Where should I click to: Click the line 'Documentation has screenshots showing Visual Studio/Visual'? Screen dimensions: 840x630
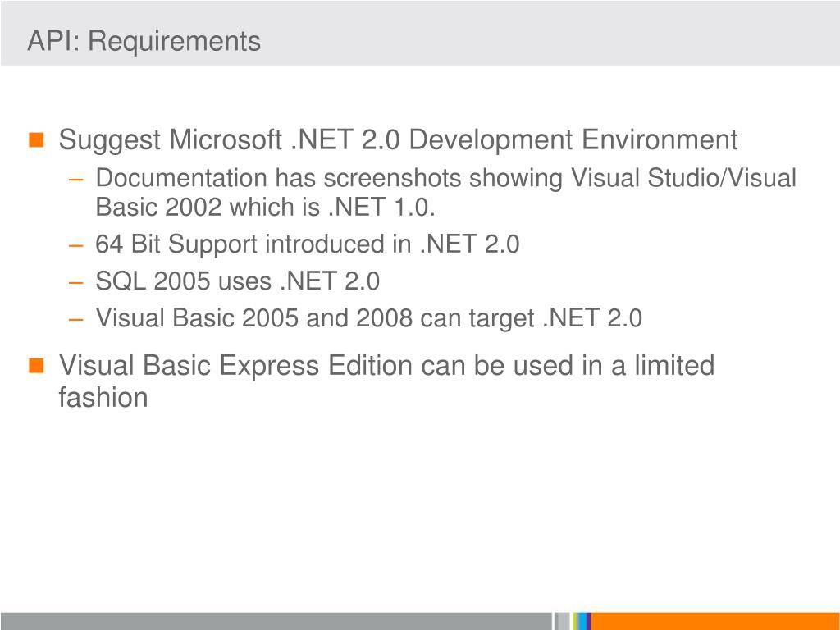pos(445,179)
